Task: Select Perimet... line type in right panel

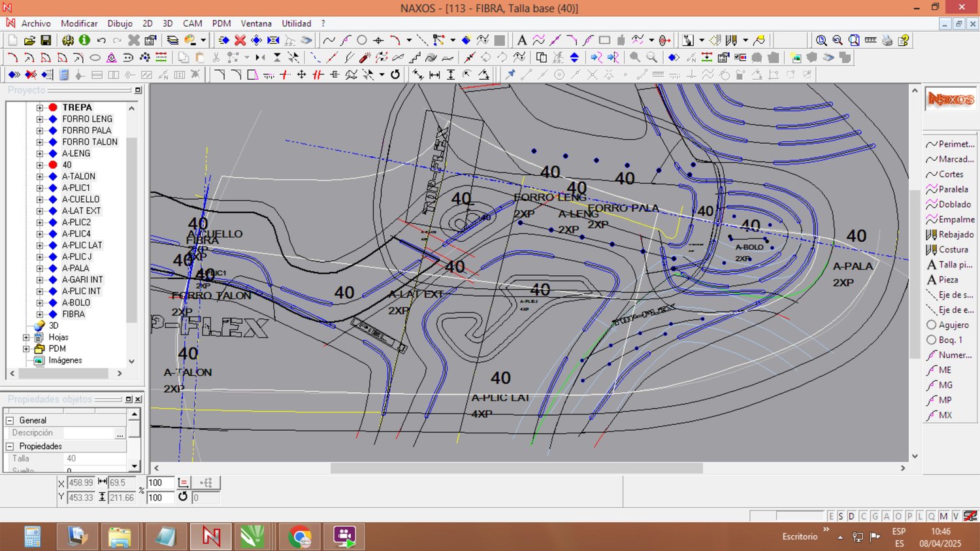Action: coord(951,144)
